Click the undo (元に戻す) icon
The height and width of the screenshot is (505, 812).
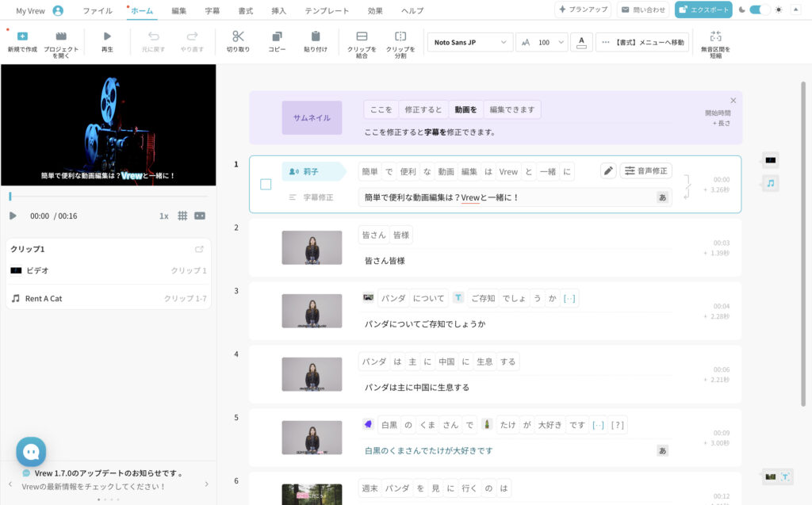(x=153, y=36)
